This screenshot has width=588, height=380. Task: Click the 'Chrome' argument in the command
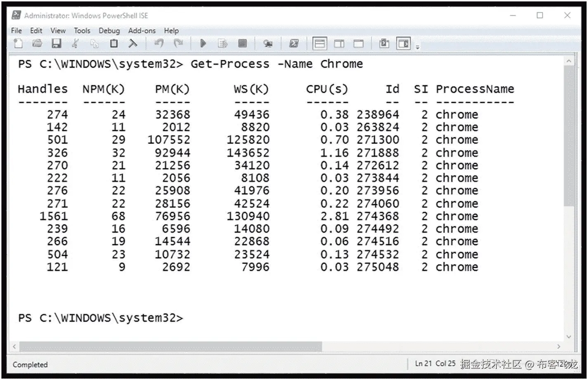pos(342,64)
